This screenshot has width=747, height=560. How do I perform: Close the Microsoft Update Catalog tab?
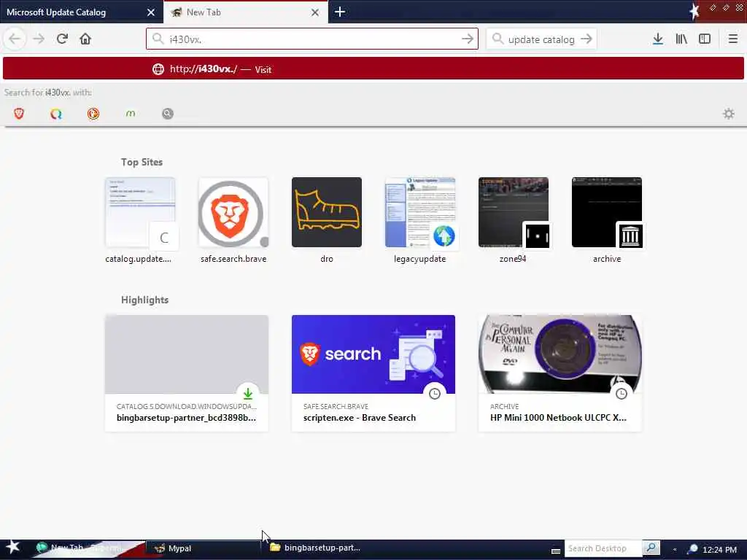click(150, 12)
